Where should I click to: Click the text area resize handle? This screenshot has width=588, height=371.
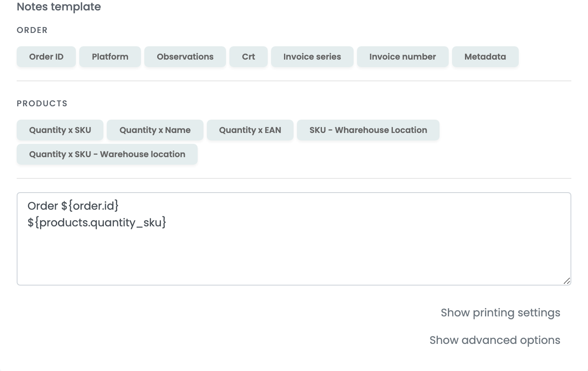point(567,281)
